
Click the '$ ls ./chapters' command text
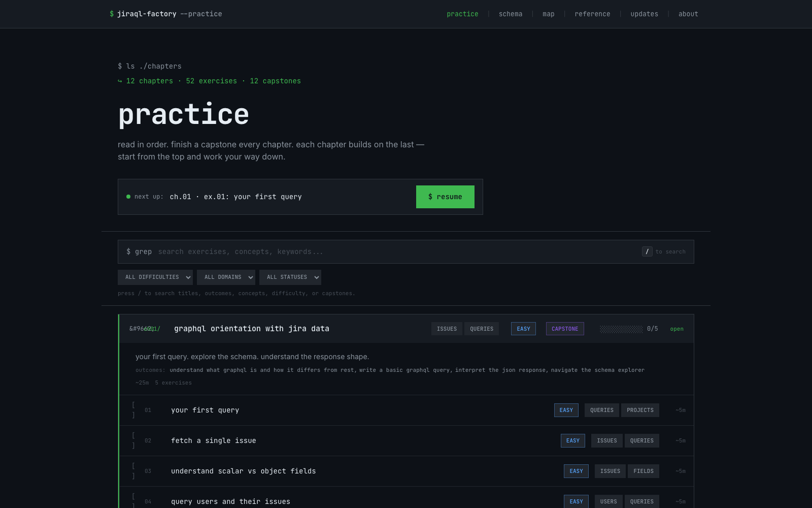[150, 66]
